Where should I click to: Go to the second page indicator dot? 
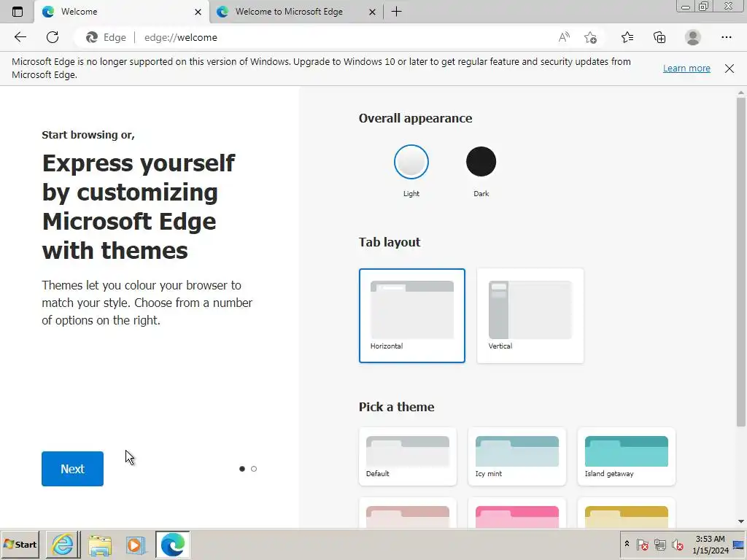[x=254, y=469]
